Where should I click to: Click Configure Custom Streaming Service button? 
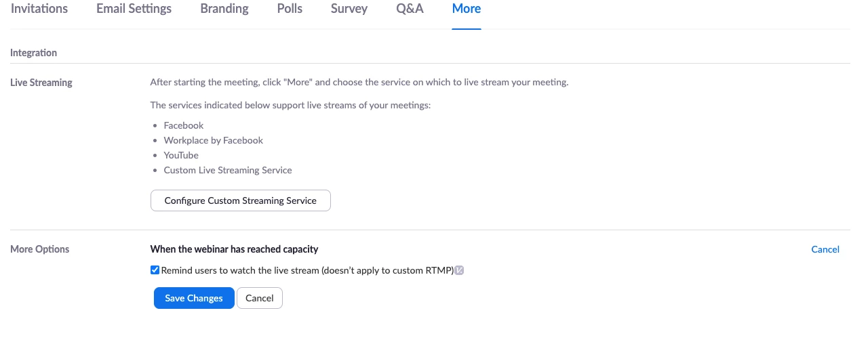[x=240, y=200]
